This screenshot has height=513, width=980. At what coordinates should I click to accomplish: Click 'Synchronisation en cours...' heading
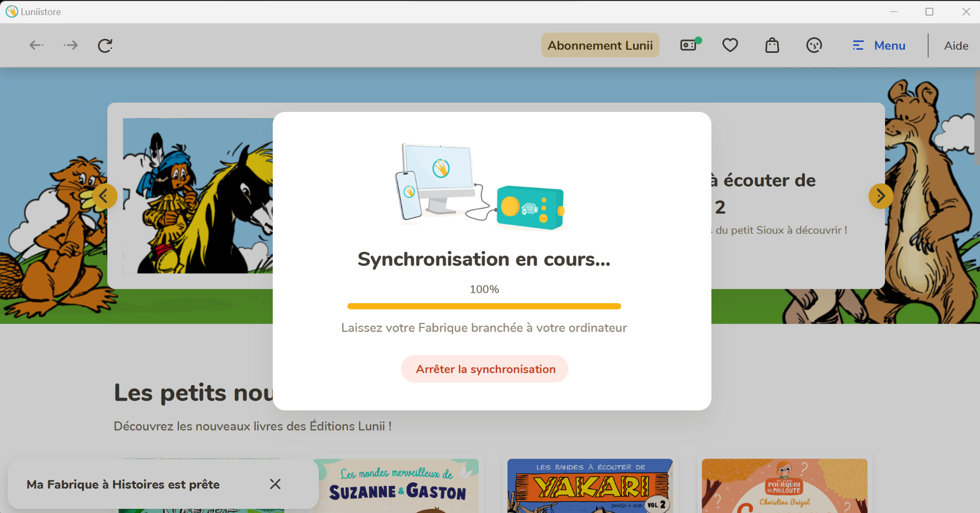pyautogui.click(x=484, y=259)
